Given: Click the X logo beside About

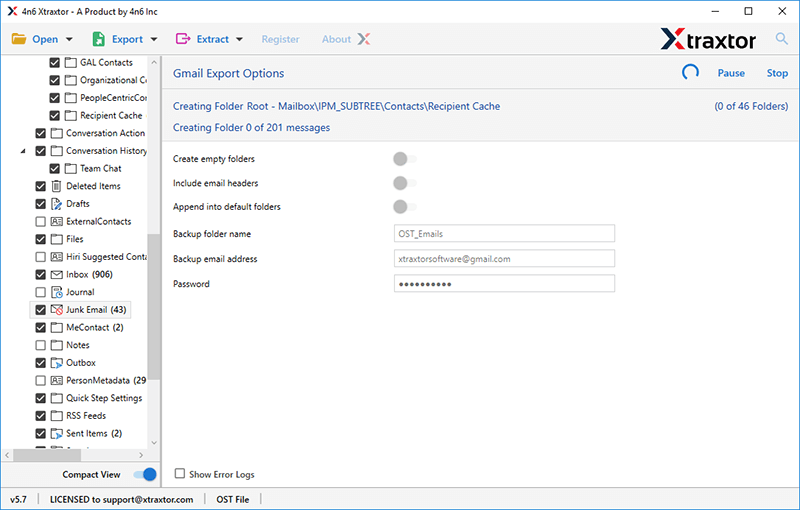Looking at the screenshot, I should (364, 39).
